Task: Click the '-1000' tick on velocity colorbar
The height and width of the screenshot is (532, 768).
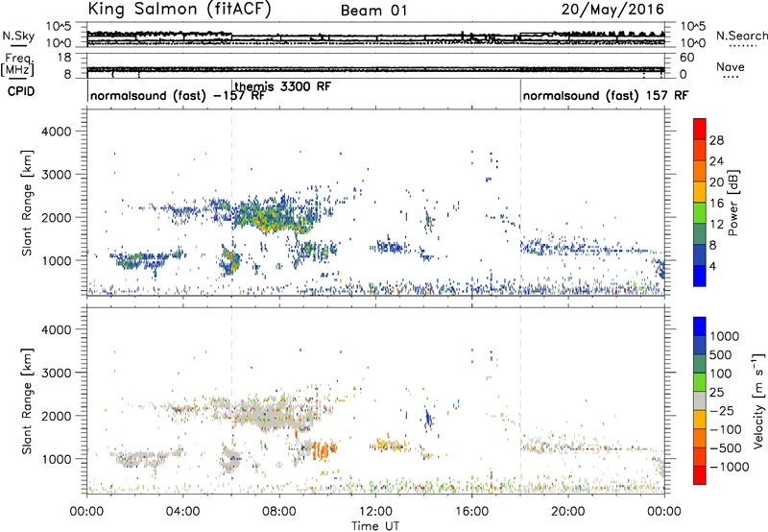Action: click(x=729, y=467)
